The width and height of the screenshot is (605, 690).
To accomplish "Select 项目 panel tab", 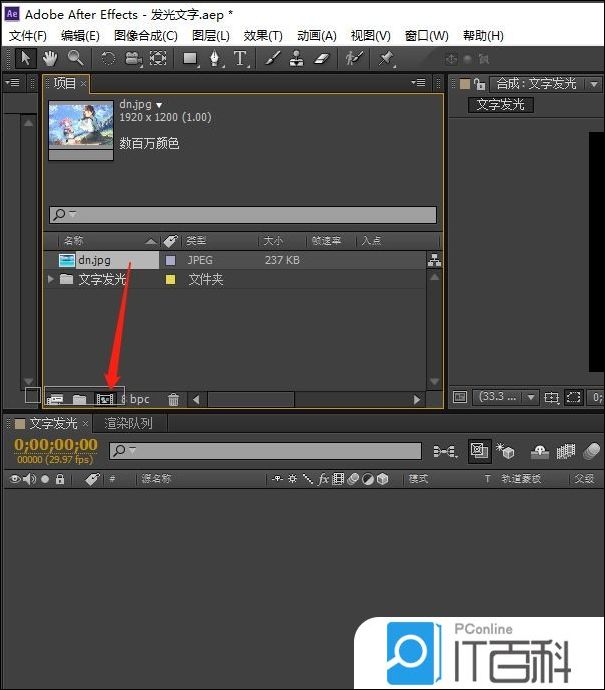I will click(x=65, y=83).
